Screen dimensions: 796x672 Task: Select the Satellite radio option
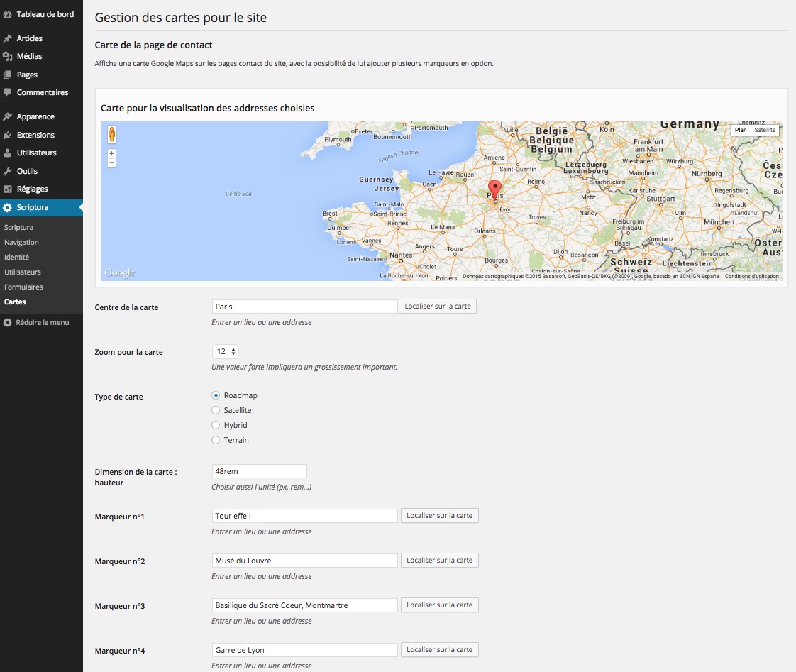pyautogui.click(x=216, y=410)
